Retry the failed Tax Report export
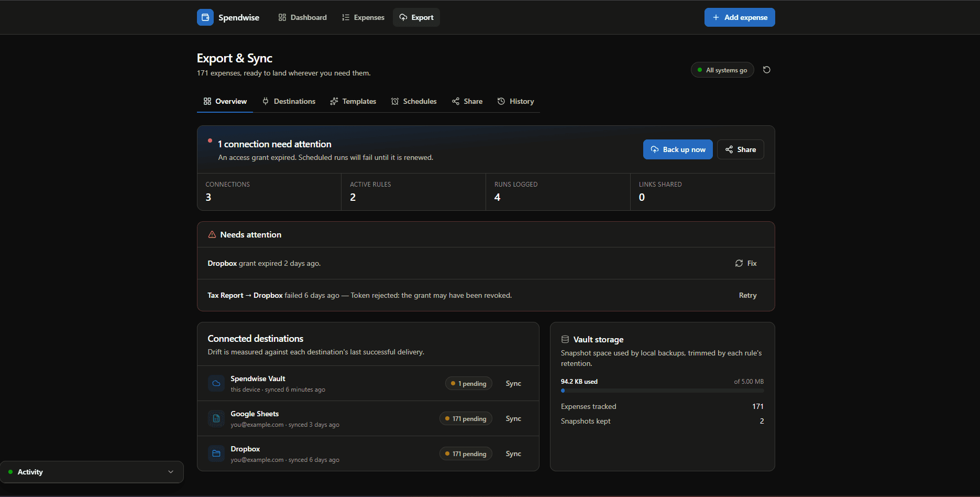This screenshot has width=980, height=497. (x=748, y=295)
